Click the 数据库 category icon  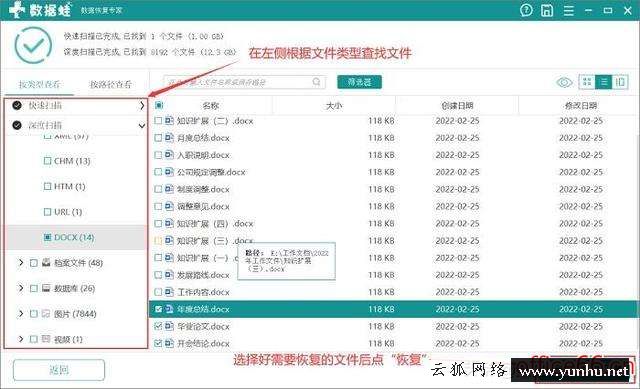coord(46,289)
